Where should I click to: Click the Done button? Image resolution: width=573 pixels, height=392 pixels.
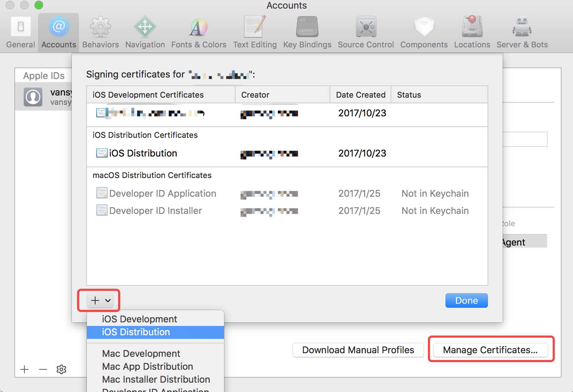467,300
